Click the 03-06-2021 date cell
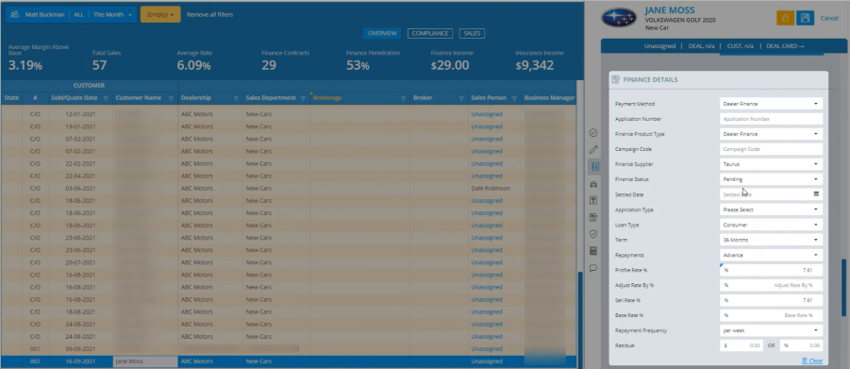Screen dimensions: 850x369 click(80, 189)
